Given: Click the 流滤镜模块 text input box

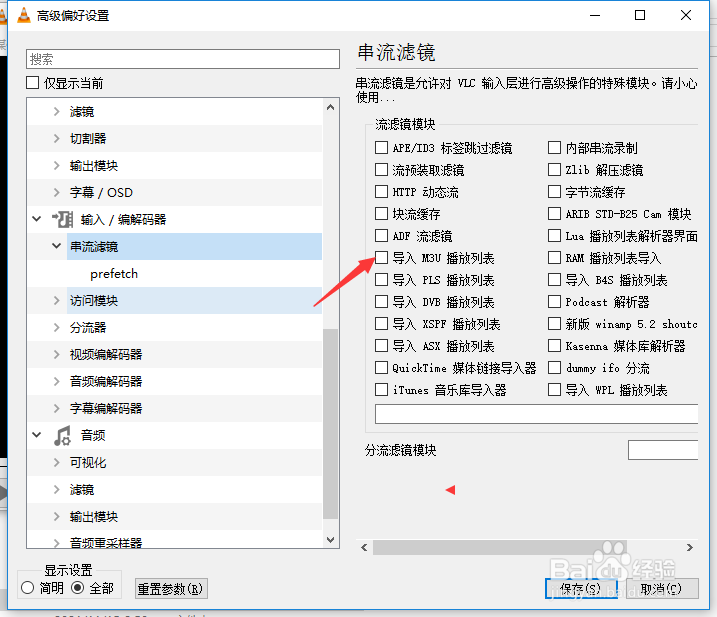Looking at the screenshot, I should [x=536, y=414].
